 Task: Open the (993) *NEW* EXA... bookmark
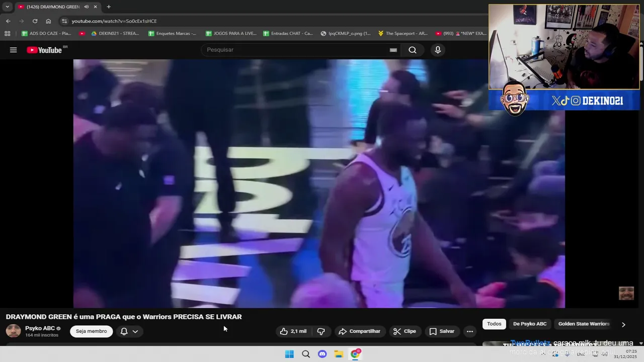tap(461, 33)
